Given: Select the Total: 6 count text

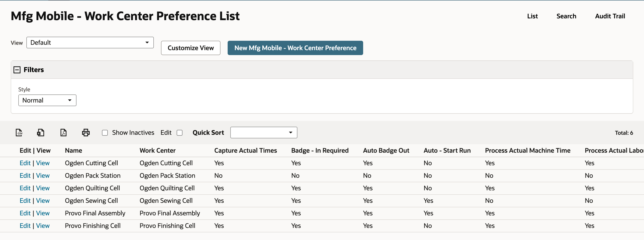Looking at the screenshot, I should point(624,133).
